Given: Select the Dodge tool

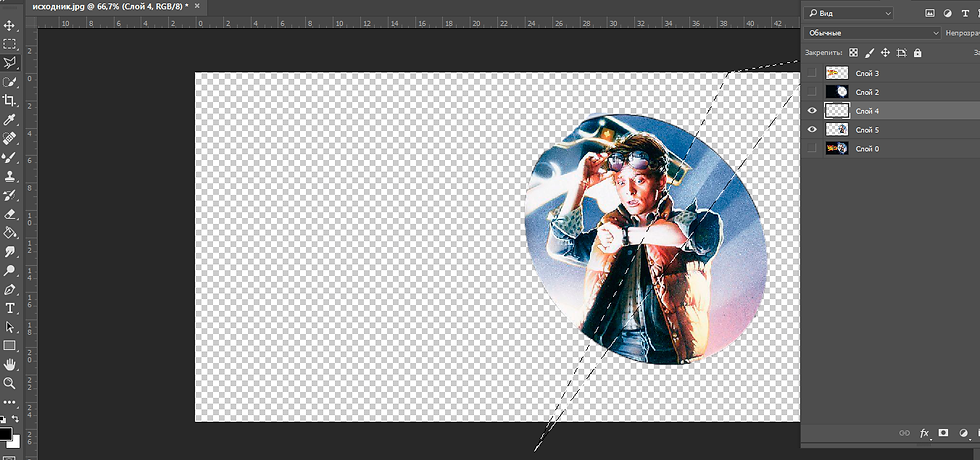Looking at the screenshot, I should pyautogui.click(x=9, y=271).
